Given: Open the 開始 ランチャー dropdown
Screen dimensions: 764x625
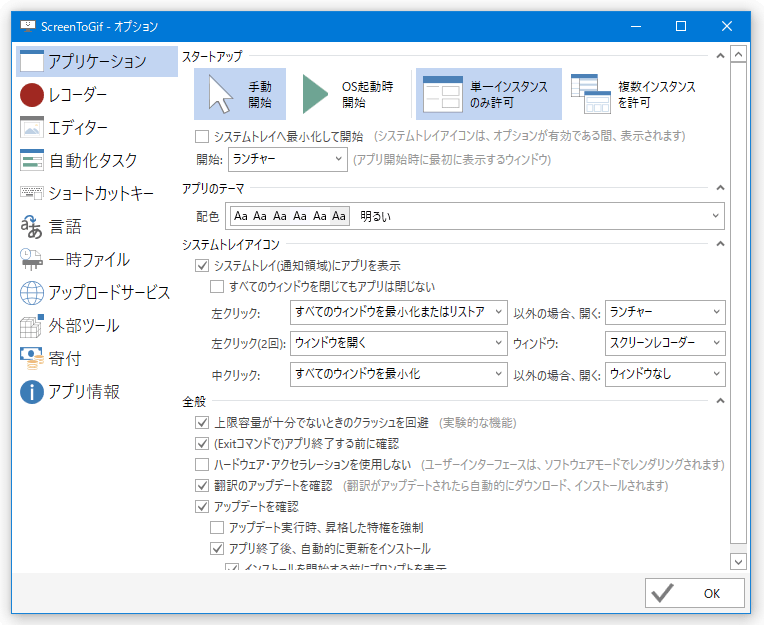Looking at the screenshot, I should pos(287,159).
